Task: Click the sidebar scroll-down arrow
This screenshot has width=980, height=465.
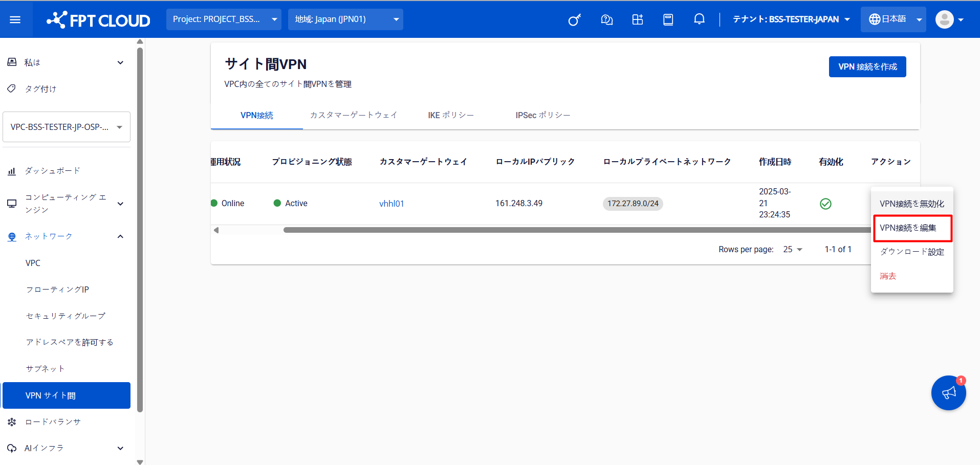Action: click(140, 461)
